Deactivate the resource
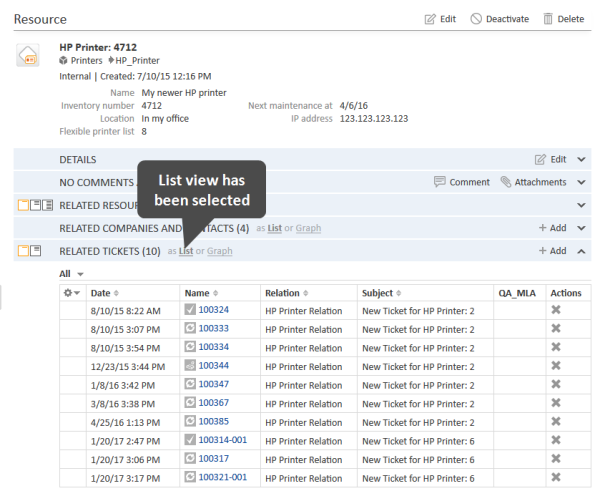 point(500,19)
